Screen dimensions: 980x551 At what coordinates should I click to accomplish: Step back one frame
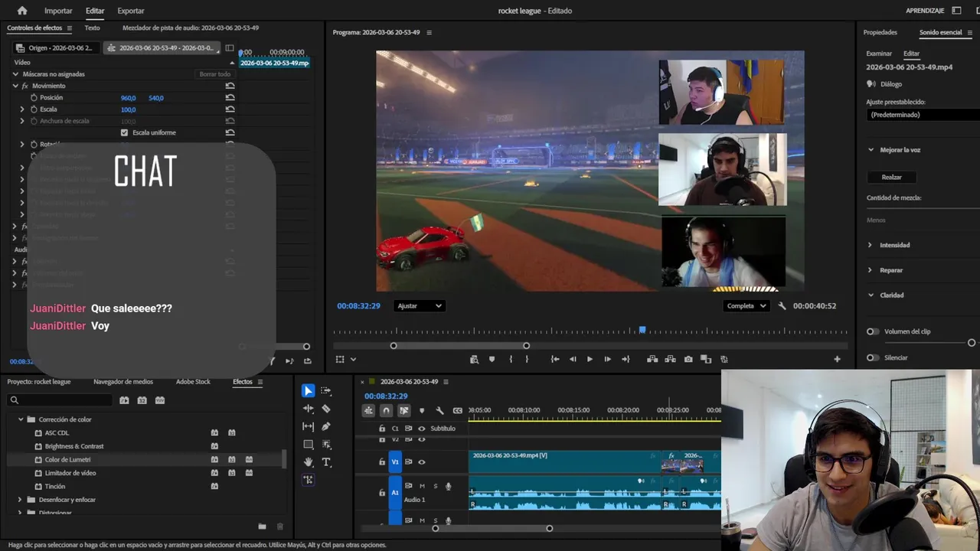click(x=572, y=359)
